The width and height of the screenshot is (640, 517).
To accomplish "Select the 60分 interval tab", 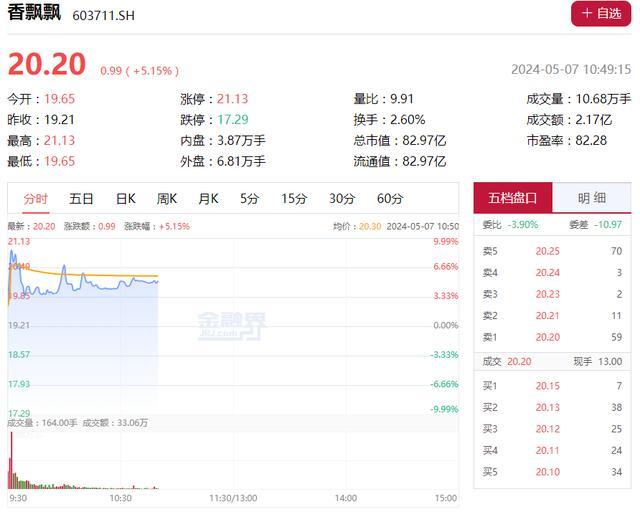I will click(x=390, y=198).
